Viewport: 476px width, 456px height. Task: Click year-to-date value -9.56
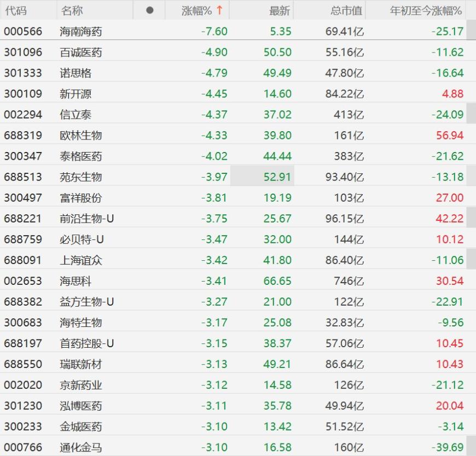pos(450,323)
